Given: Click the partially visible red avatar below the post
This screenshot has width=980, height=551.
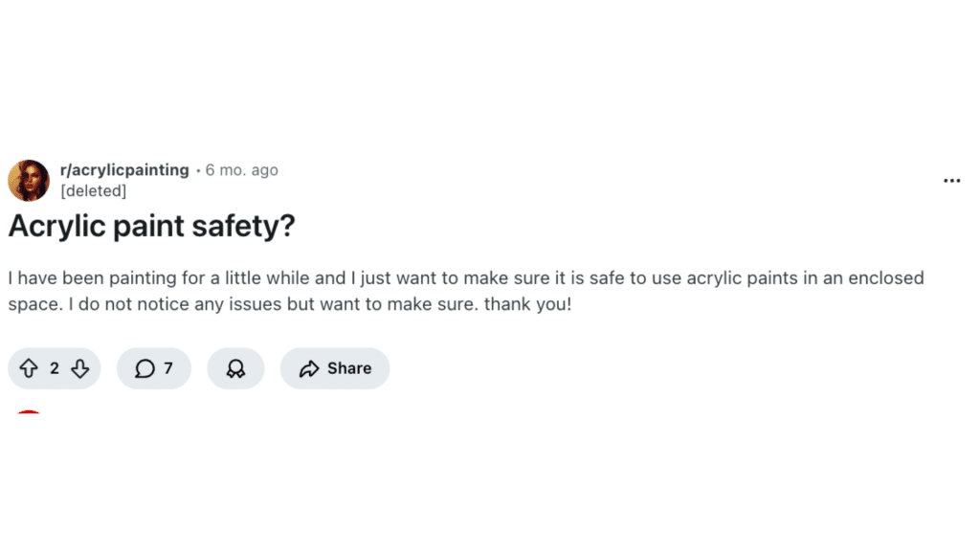Looking at the screenshot, I should click(31, 413).
